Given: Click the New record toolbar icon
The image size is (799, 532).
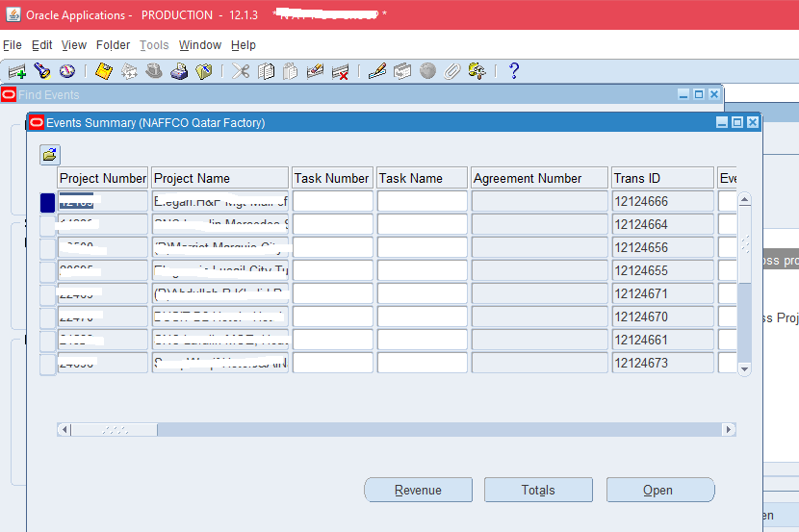Looking at the screenshot, I should click(x=16, y=71).
